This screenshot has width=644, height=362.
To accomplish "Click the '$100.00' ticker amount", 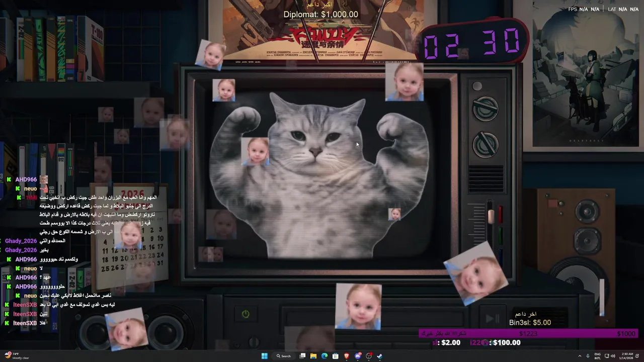I will [507, 343].
